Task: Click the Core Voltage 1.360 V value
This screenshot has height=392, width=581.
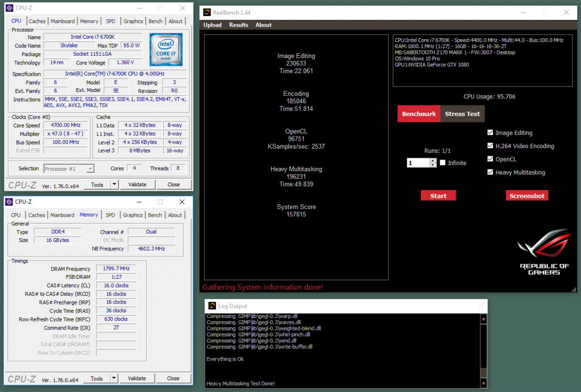Action: click(125, 62)
